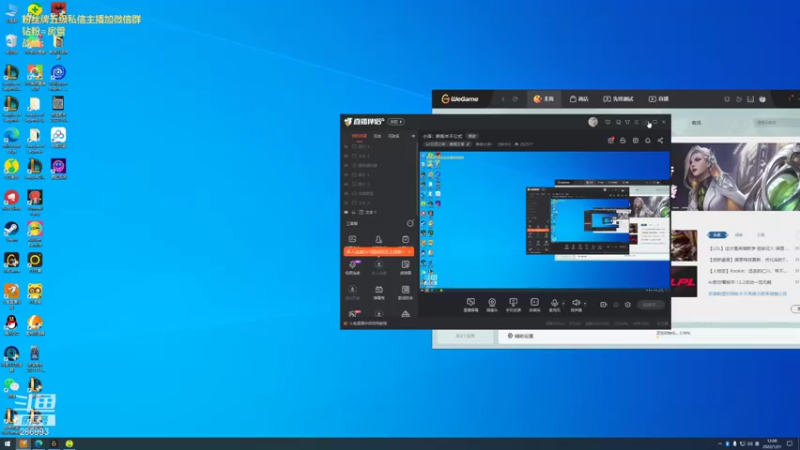Focus the WeGame search field
Image resolution: width=800 pixels, height=450 pixels.
tap(777, 122)
